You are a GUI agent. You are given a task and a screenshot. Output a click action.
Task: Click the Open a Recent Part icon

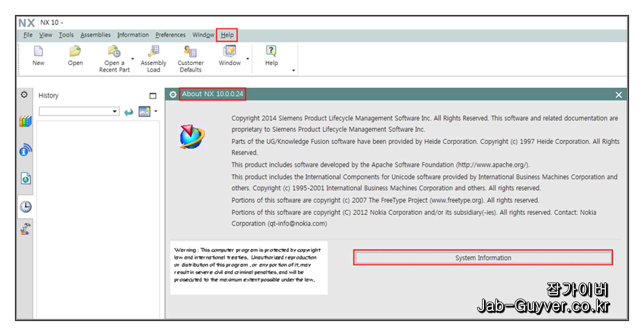[x=114, y=52]
